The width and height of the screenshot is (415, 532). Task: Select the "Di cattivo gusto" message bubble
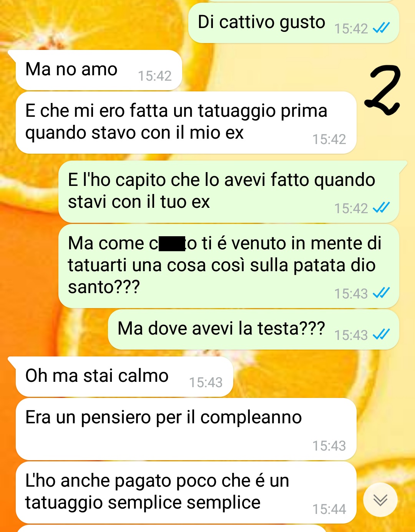(294, 23)
